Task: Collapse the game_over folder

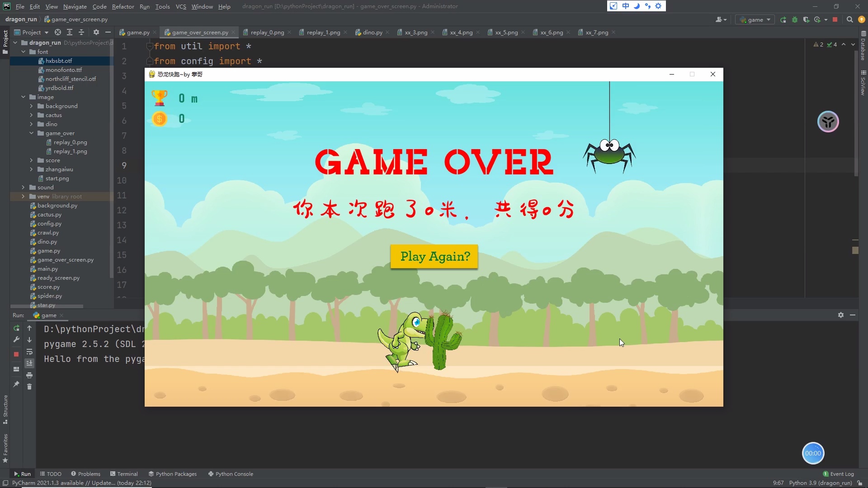Action: (31, 133)
